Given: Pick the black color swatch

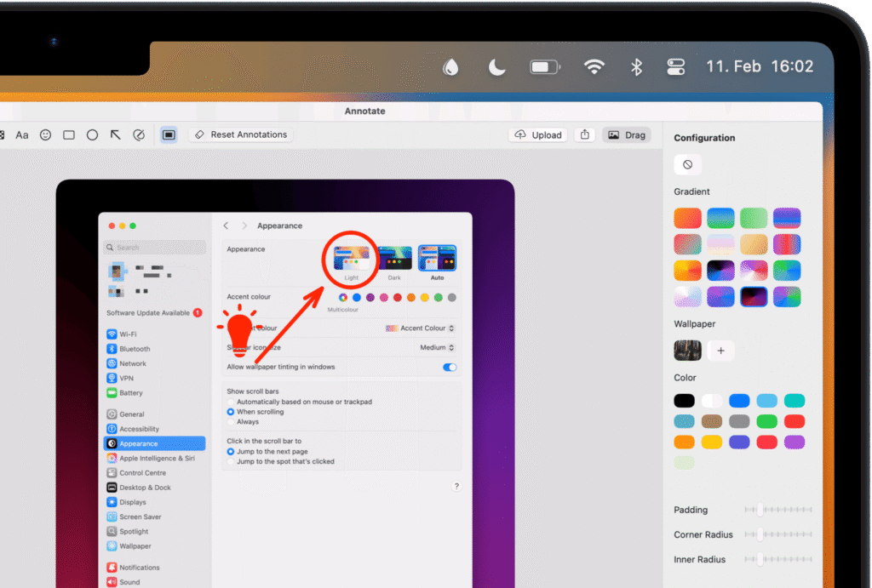Looking at the screenshot, I should coord(684,401).
